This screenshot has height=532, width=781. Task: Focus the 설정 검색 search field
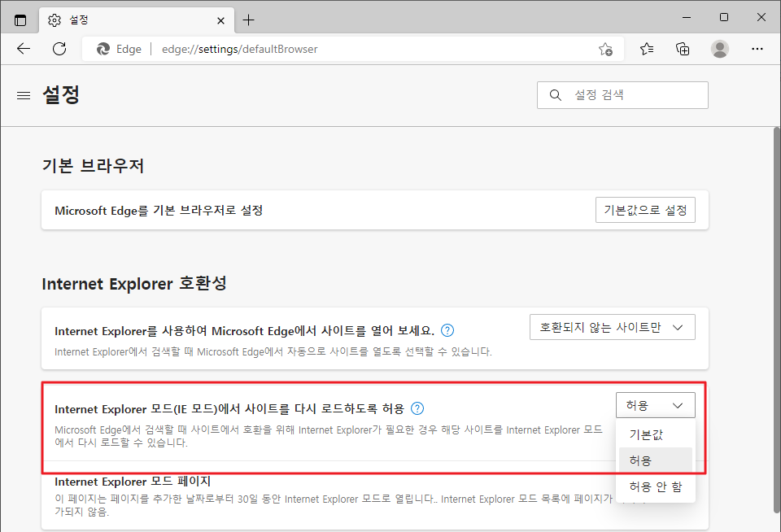pyautogui.click(x=622, y=95)
